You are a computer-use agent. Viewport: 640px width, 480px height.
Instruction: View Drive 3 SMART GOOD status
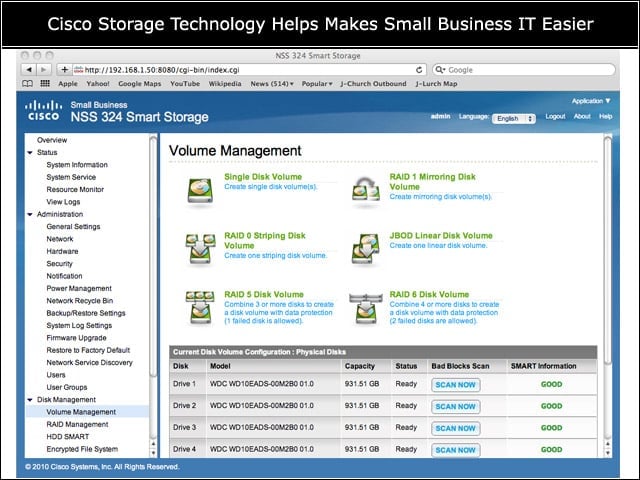coord(551,428)
